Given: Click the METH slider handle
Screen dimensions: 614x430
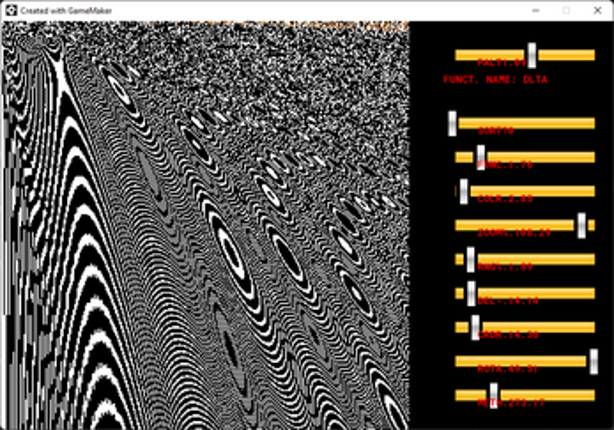Looking at the screenshot, I should click(494, 396).
